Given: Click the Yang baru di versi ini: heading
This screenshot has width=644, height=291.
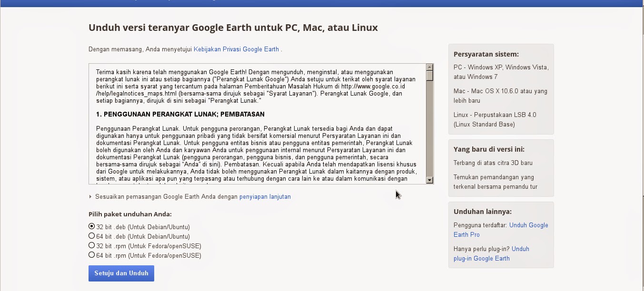Looking at the screenshot, I should tap(489, 149).
